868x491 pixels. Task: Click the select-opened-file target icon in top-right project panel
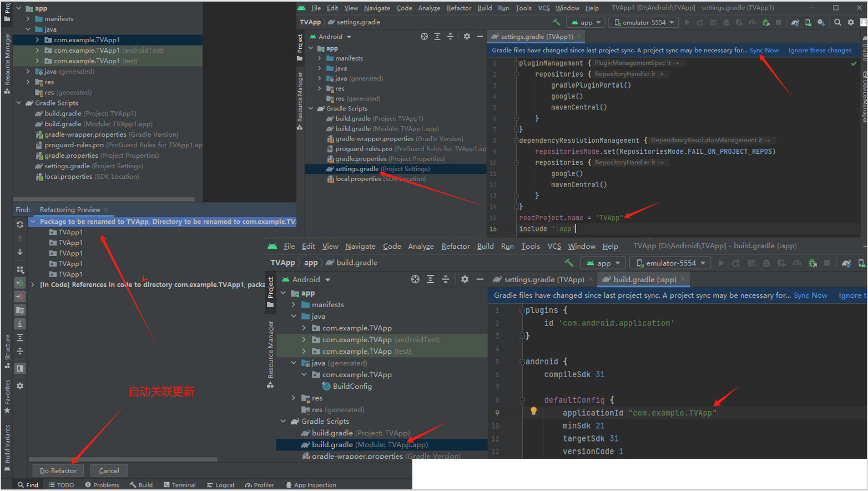(424, 36)
